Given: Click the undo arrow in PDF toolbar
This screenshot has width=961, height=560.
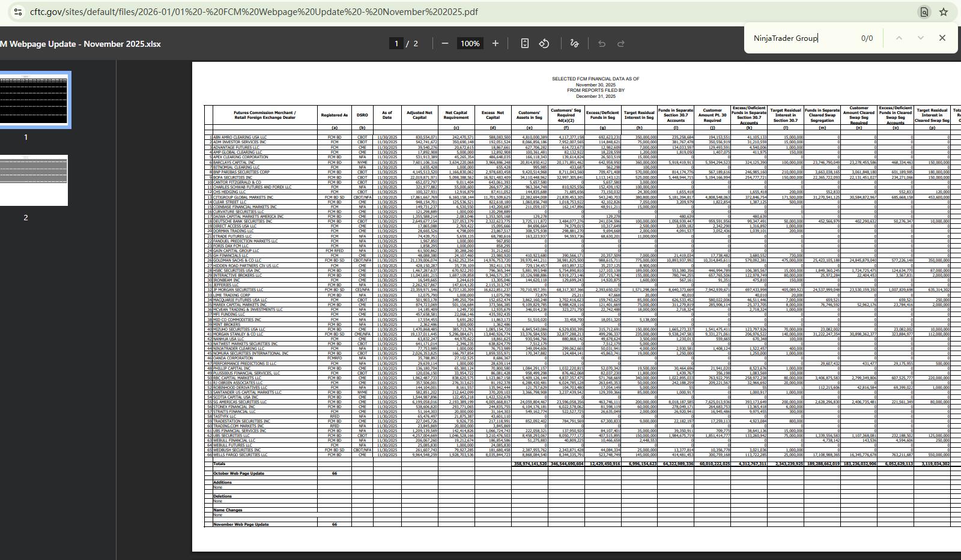Looking at the screenshot, I should (x=602, y=43).
